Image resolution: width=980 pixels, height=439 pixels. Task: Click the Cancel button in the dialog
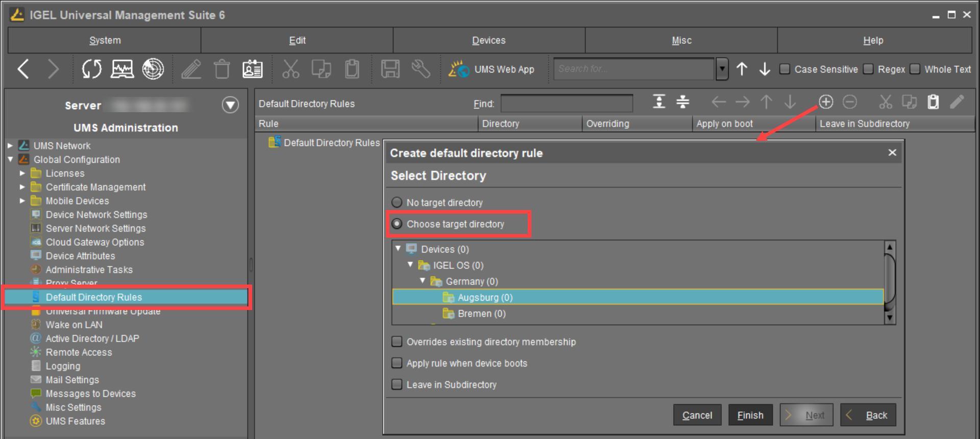(x=697, y=415)
